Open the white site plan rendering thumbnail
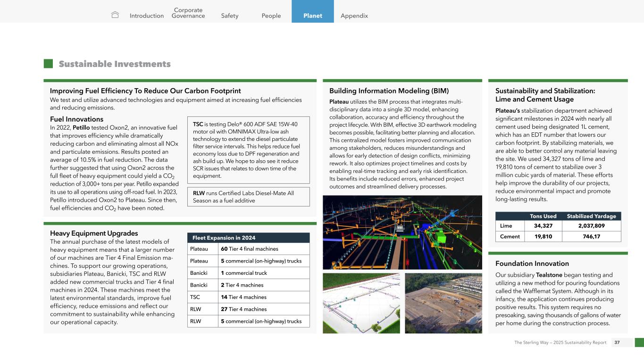The height and width of the screenshot is (362, 644). pyautogui.click(x=361, y=303)
